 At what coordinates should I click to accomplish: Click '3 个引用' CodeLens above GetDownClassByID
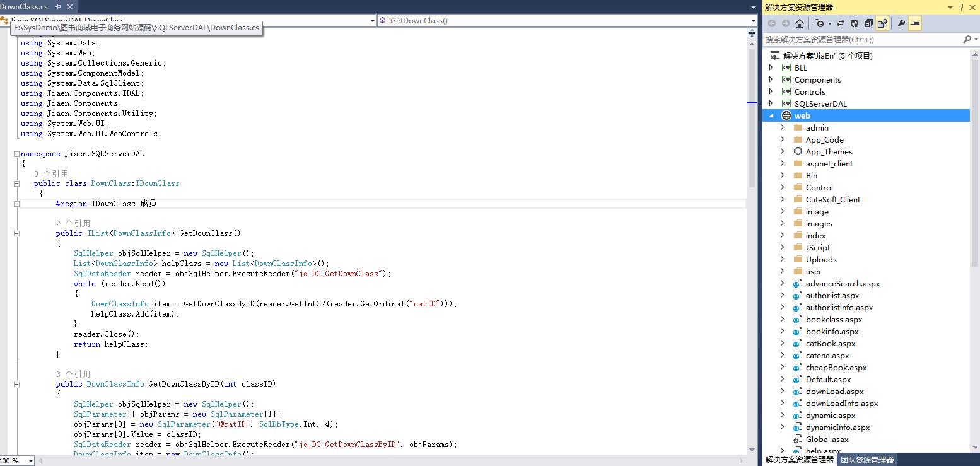pyautogui.click(x=73, y=374)
